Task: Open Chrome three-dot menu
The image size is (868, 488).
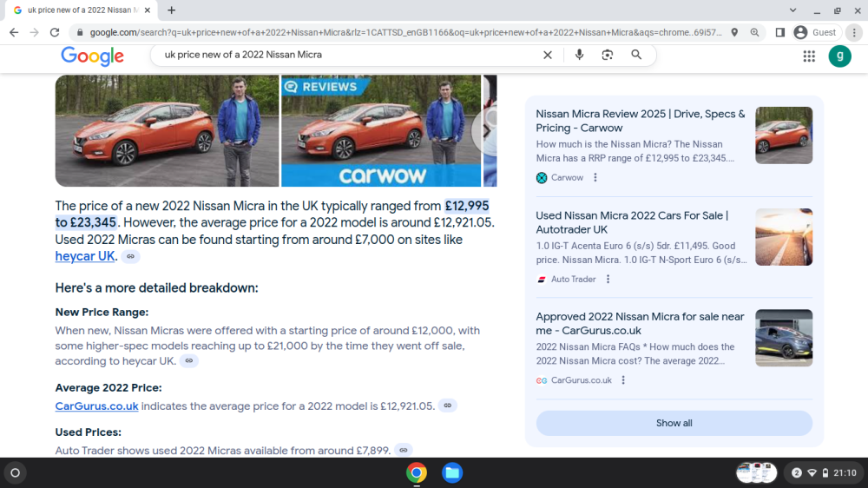Action: tap(854, 33)
